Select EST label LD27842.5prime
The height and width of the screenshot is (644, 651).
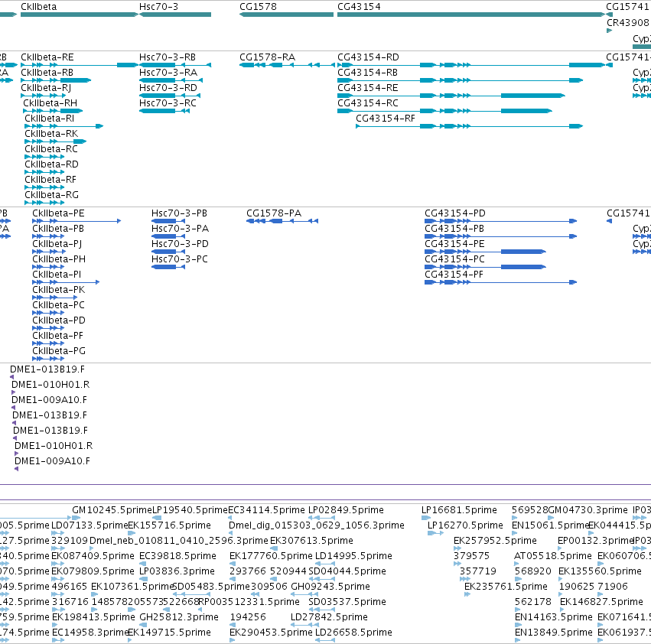(329, 617)
